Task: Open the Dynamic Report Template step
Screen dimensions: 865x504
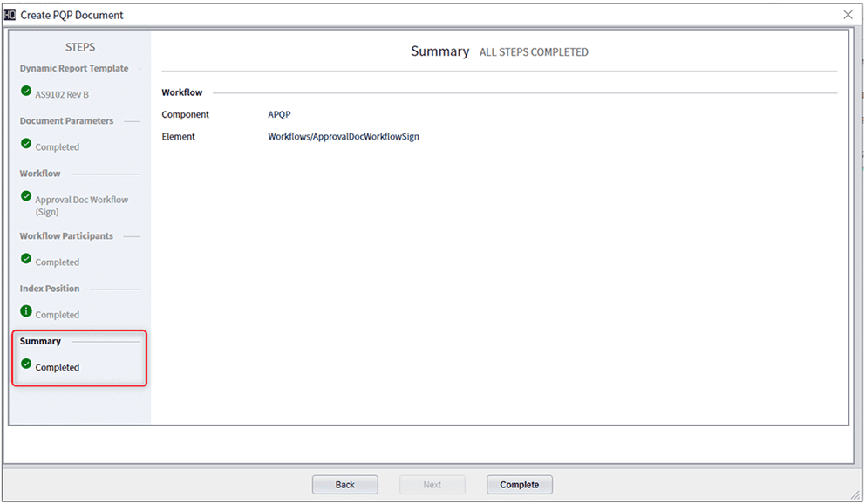Action: (x=74, y=68)
